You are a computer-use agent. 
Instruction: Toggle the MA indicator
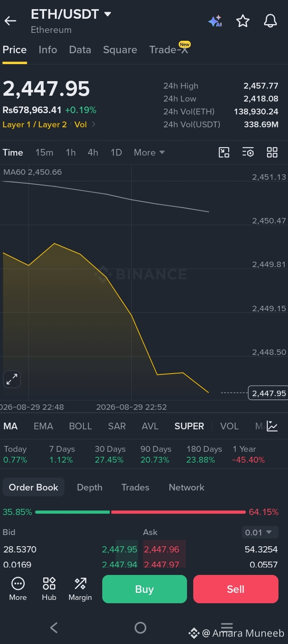click(x=10, y=426)
